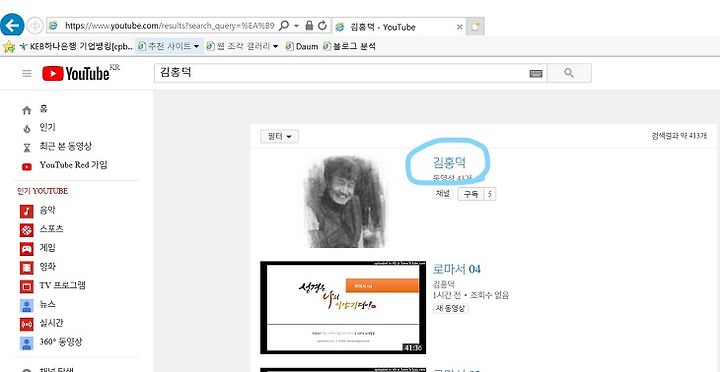Go to 홈 in the sidebar
Image resolution: width=720 pixels, height=372 pixels.
44,109
